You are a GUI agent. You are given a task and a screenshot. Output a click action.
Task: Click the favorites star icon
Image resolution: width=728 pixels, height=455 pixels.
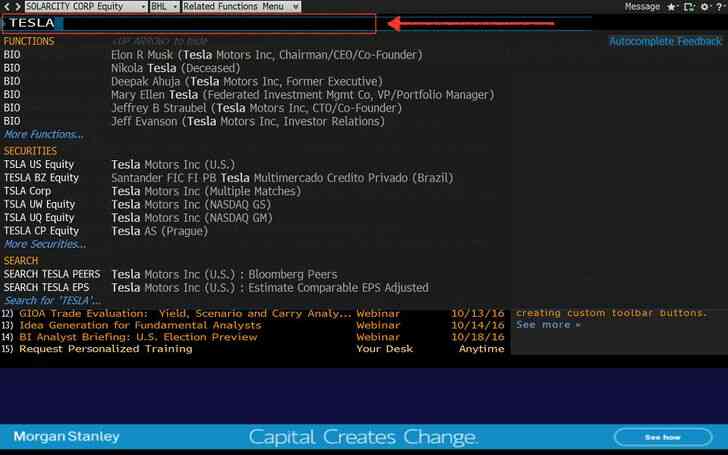coord(671,7)
